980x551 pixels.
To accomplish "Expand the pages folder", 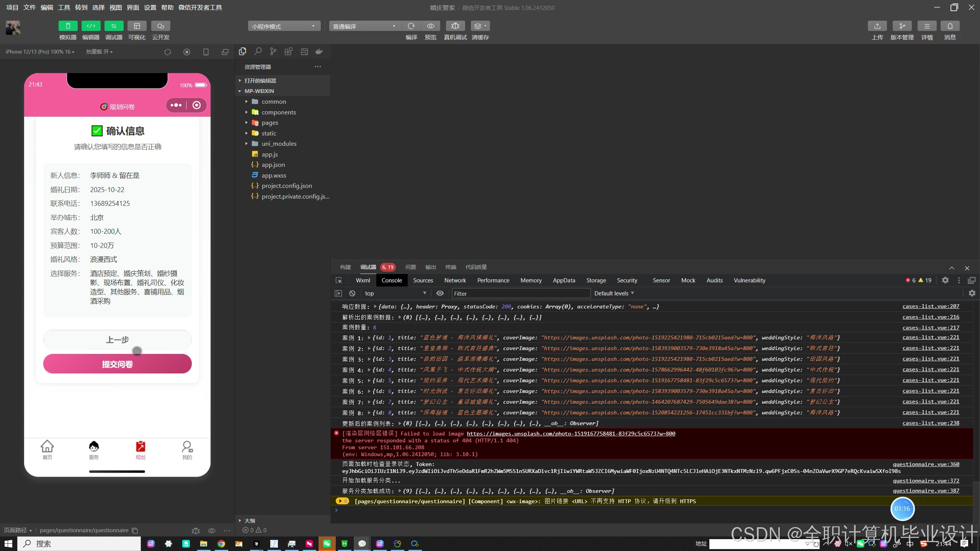I will pos(270,123).
